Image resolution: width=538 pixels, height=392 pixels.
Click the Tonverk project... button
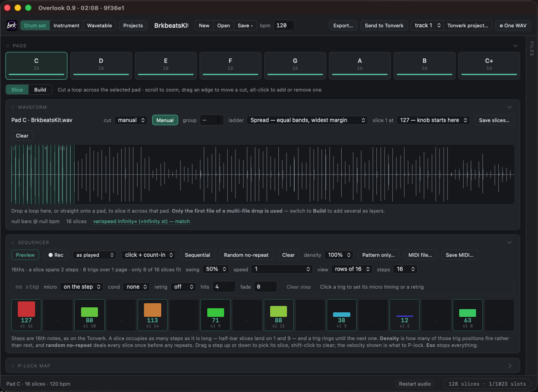tap(468, 25)
